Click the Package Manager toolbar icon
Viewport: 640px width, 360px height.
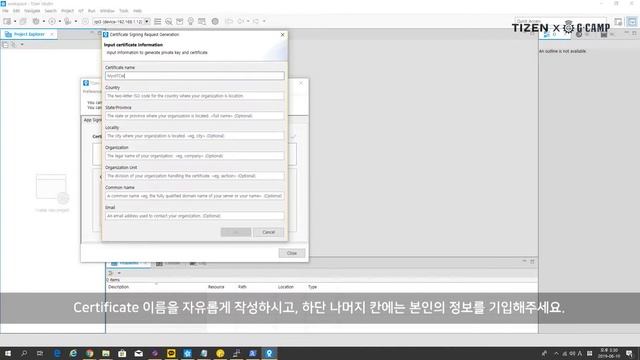click(x=180, y=21)
